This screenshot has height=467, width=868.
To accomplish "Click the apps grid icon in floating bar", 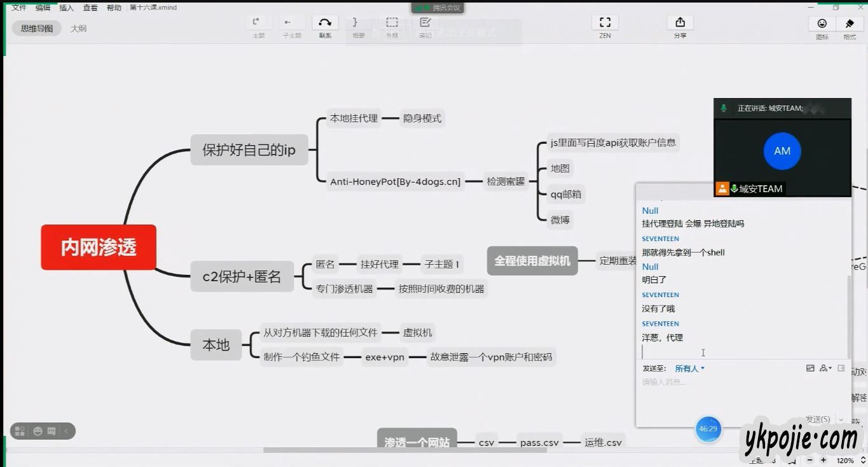I will pyautogui.click(x=20, y=431).
